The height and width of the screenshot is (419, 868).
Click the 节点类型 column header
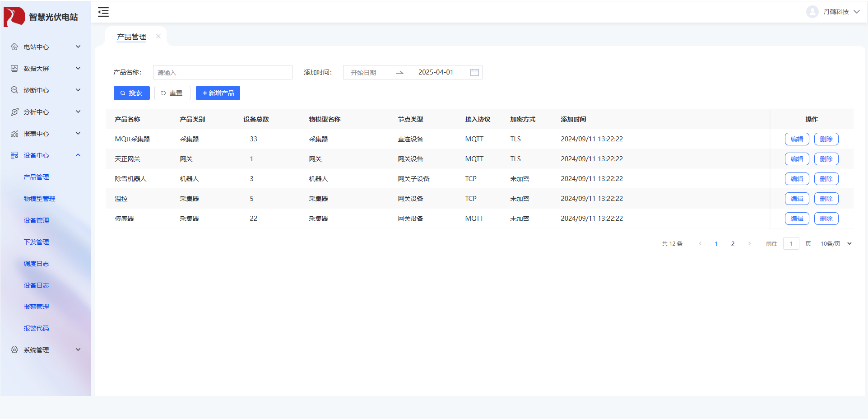(x=410, y=119)
